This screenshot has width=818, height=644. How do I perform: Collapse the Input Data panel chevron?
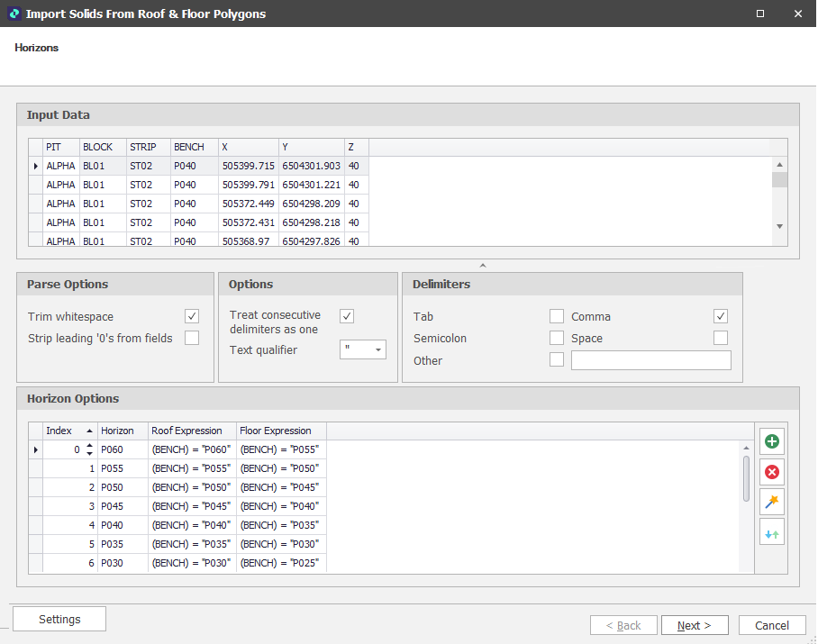483,266
